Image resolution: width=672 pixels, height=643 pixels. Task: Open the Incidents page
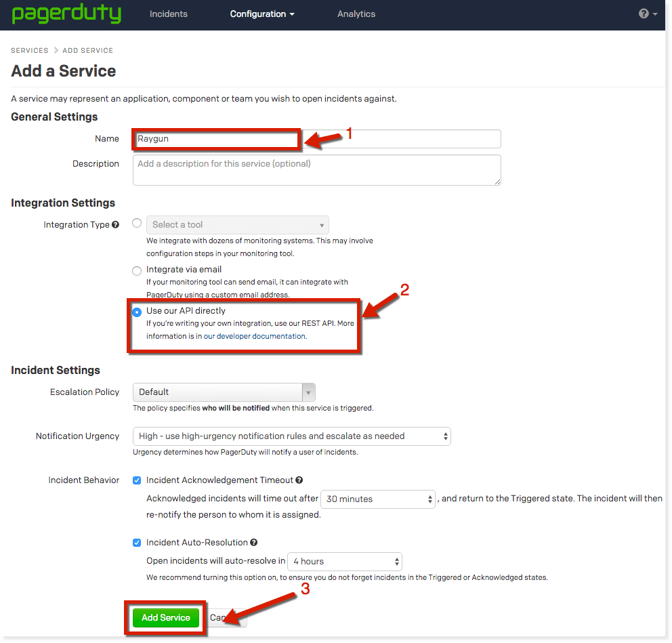168,14
